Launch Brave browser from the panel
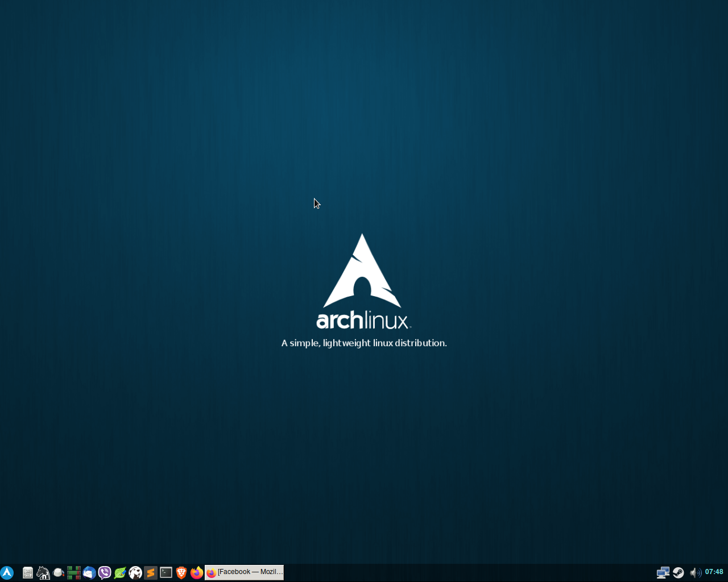The width and height of the screenshot is (728, 582). pyautogui.click(x=181, y=572)
